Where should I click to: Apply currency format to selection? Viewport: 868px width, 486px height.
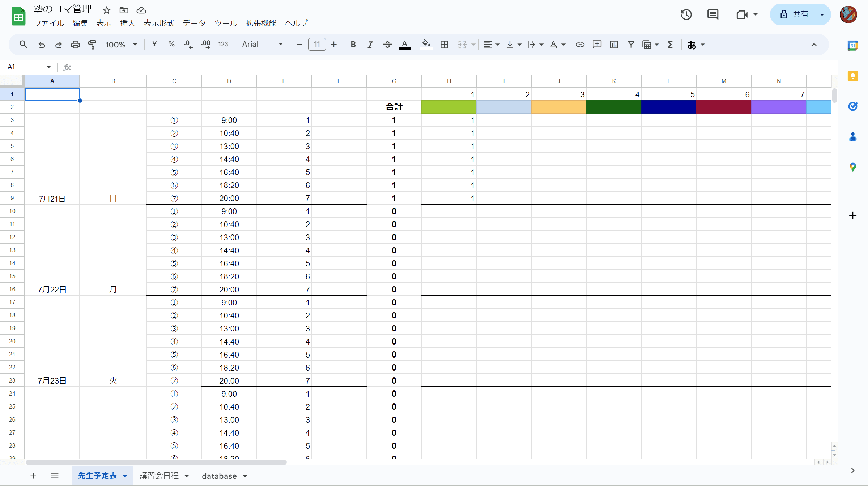(154, 44)
